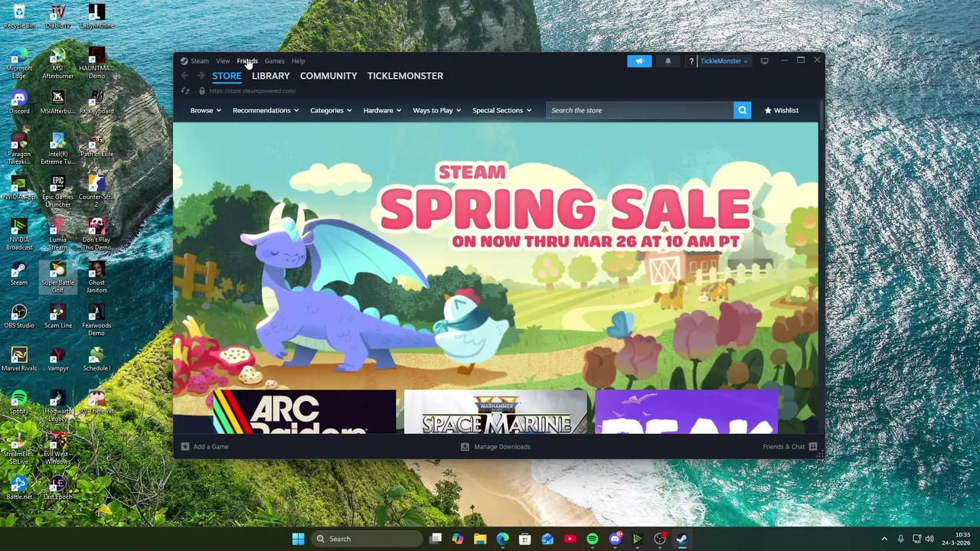Open the View menu
This screenshot has height=551, width=980.
click(223, 61)
